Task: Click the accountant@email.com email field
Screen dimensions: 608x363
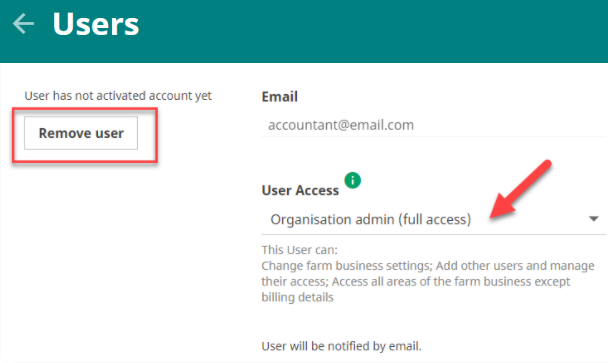Action: (x=434, y=125)
